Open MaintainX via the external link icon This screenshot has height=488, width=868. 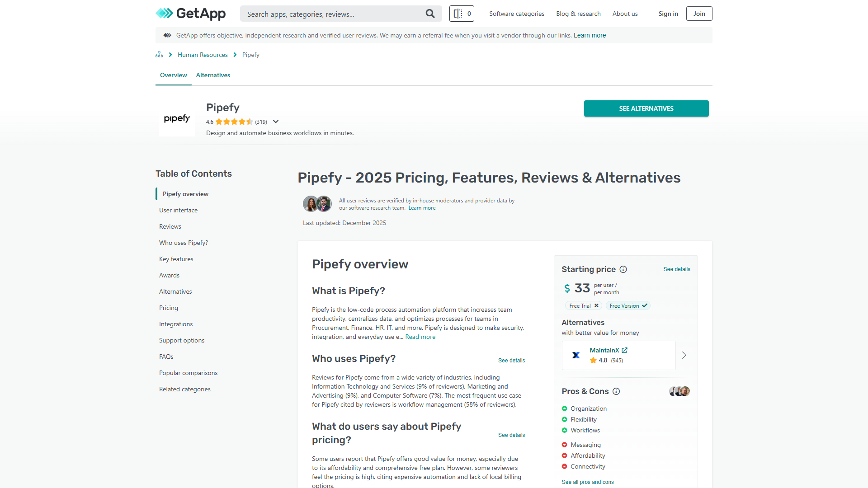coord(625,350)
